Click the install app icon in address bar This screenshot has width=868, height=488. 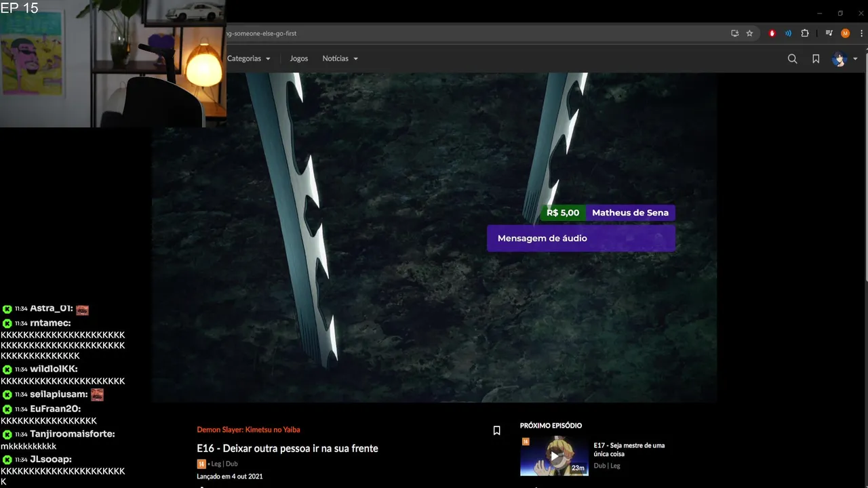[x=734, y=33]
